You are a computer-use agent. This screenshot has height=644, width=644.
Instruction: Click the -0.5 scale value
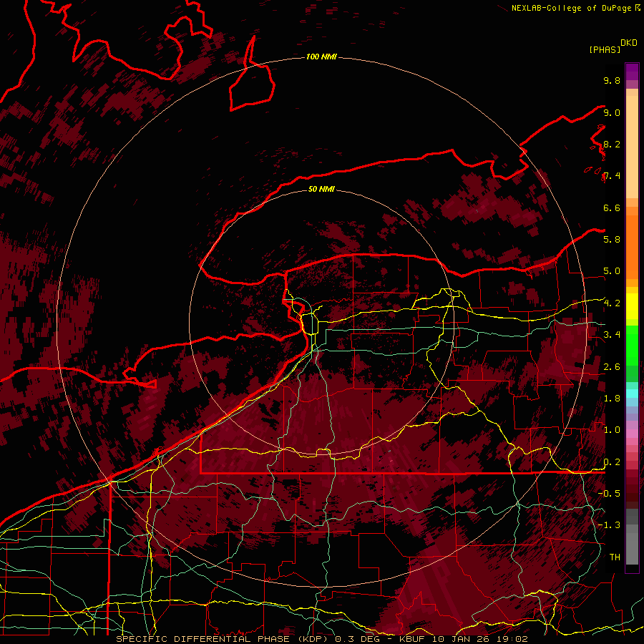609,494
